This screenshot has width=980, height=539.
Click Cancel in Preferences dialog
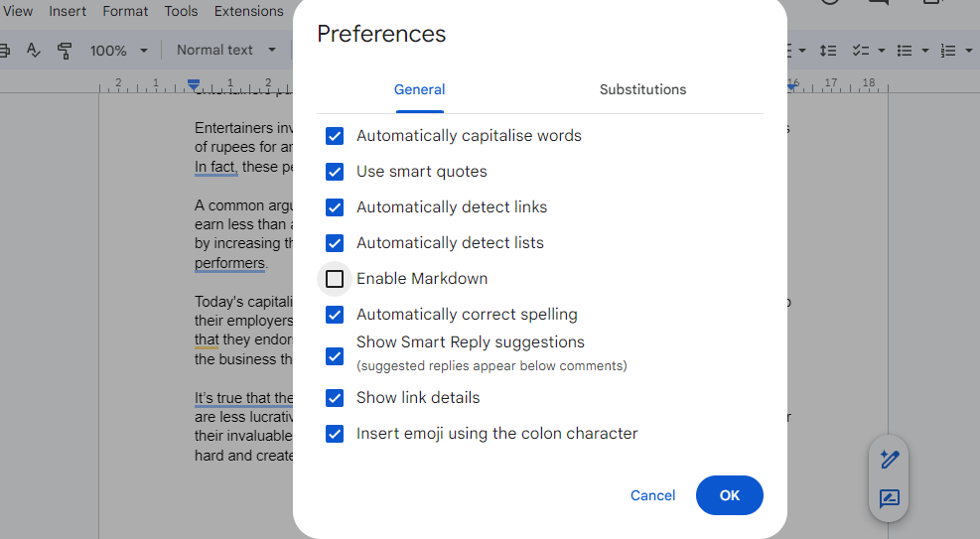click(x=652, y=495)
